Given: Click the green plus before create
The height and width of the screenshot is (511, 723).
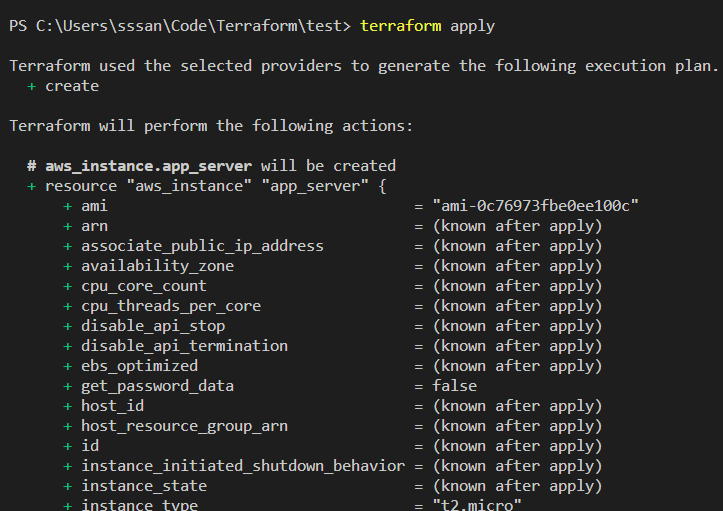Looking at the screenshot, I should coord(32,86).
